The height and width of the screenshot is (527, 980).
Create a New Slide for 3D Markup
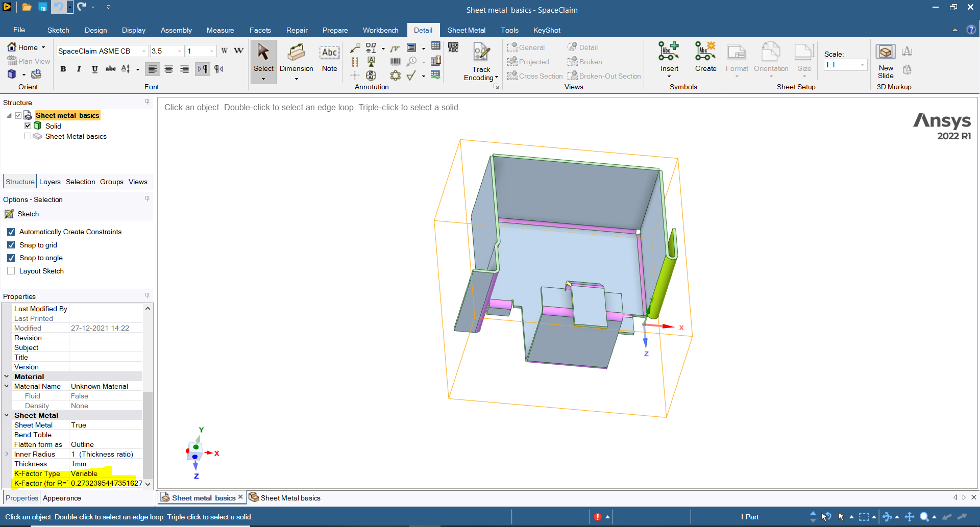[886, 61]
